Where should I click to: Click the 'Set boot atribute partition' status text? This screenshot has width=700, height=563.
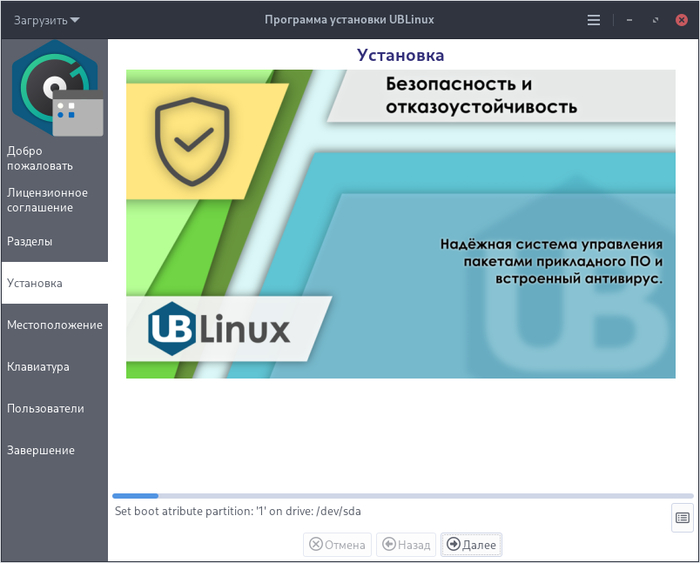[x=238, y=511]
